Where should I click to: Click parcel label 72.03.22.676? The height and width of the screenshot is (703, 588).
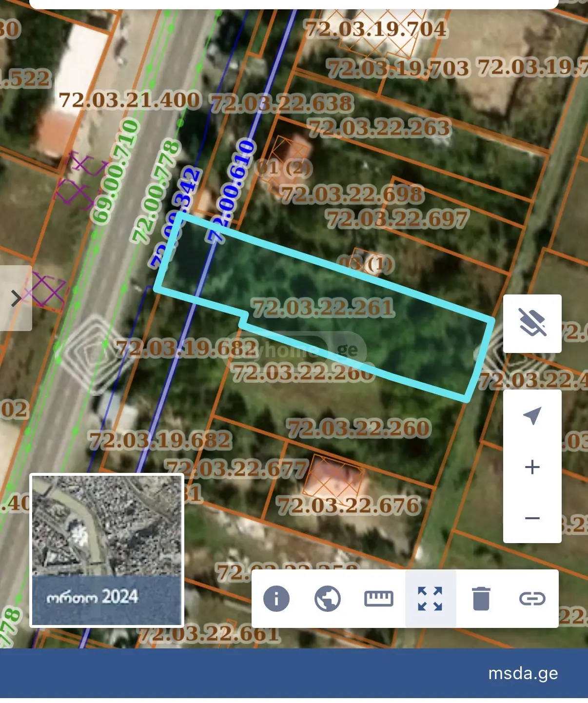pos(348,505)
